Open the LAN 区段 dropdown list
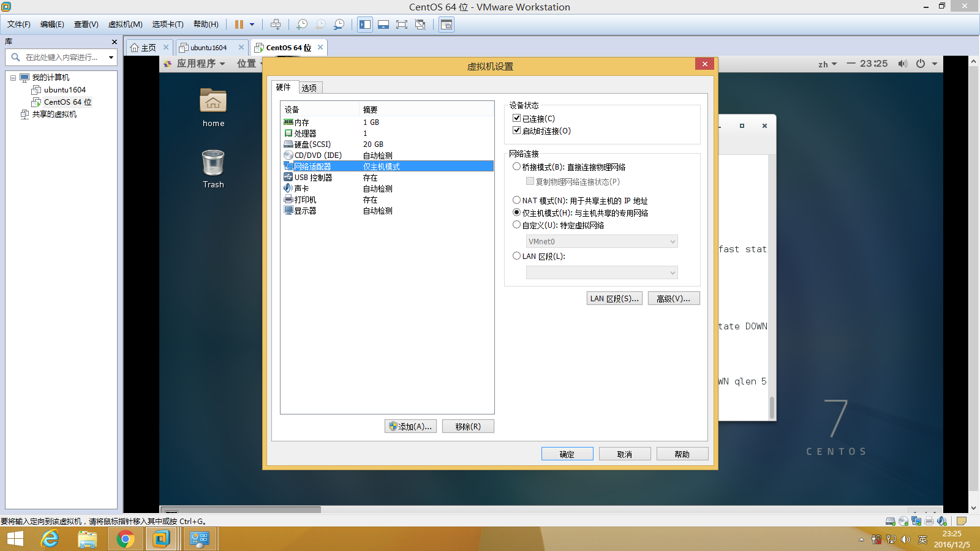 (x=671, y=272)
